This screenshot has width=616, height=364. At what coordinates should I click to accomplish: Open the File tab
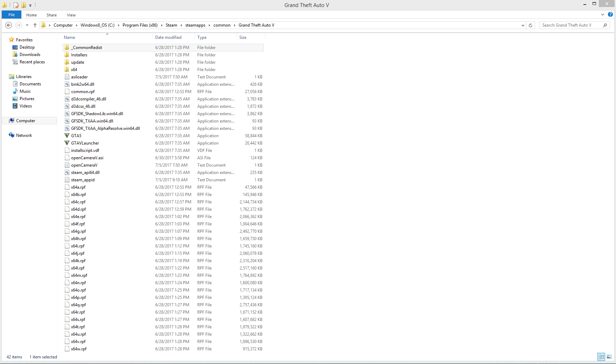[x=12, y=15]
